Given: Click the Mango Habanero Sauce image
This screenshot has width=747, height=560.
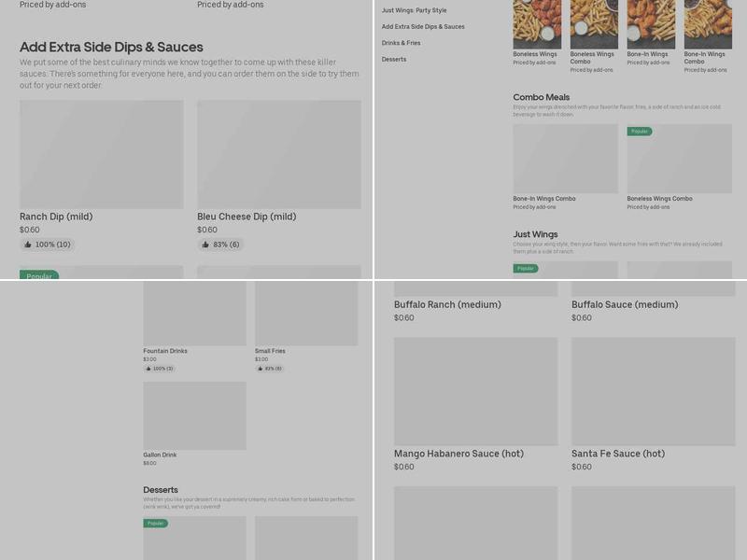Looking at the screenshot, I should tap(475, 390).
